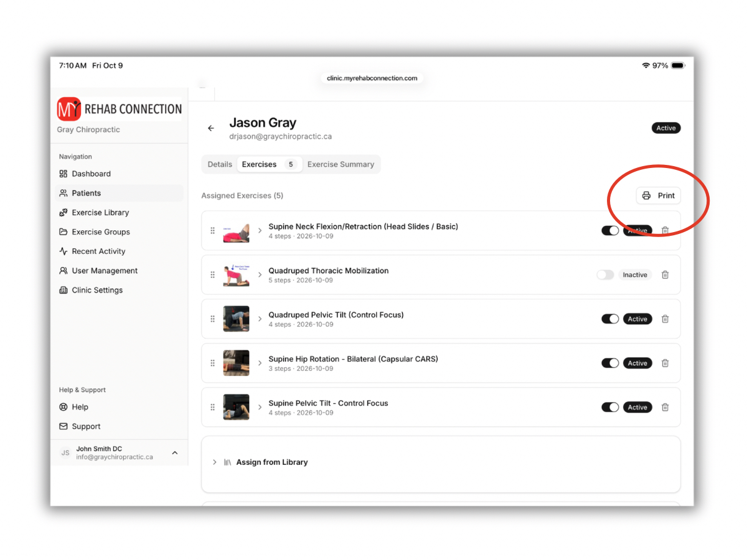Enable the Quadruped Thoracic Mobilization toggle

pyautogui.click(x=605, y=274)
